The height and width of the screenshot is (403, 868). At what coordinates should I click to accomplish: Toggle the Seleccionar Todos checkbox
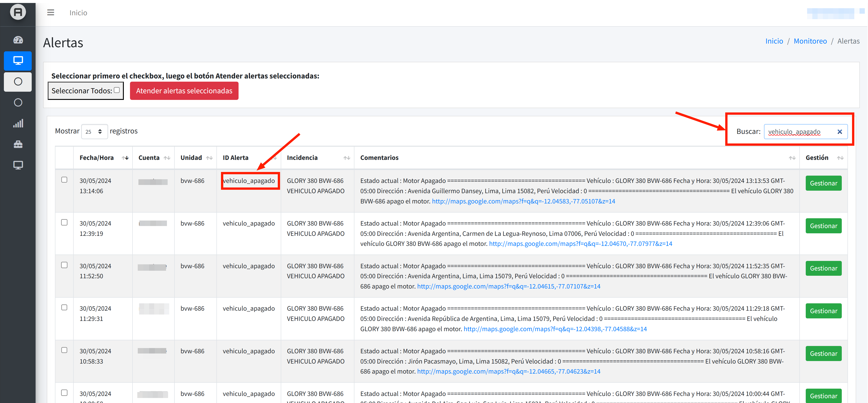tap(117, 90)
